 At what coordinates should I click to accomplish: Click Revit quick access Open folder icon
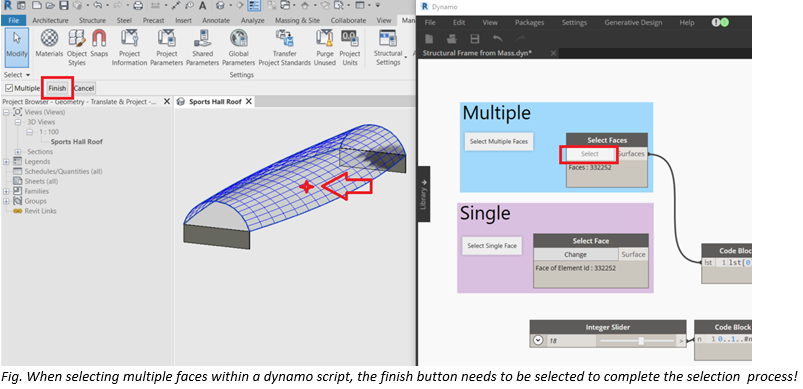coord(51,6)
